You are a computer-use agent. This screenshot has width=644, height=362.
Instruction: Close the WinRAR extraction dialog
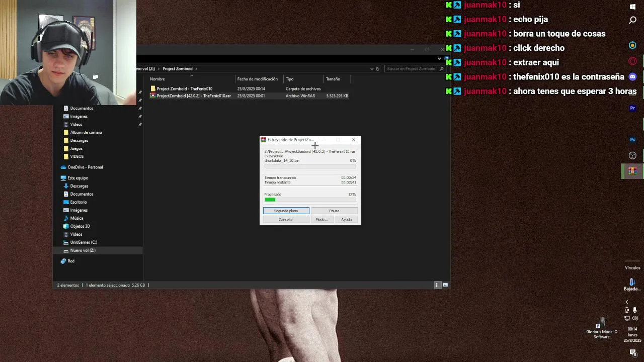click(x=353, y=140)
